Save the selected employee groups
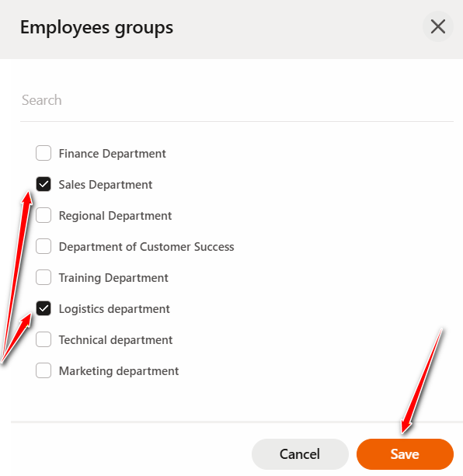The height and width of the screenshot is (476, 463). (x=405, y=454)
